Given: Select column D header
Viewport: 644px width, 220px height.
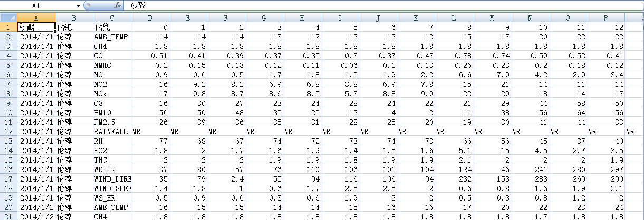Looking at the screenshot, I should pyautogui.click(x=150, y=17).
